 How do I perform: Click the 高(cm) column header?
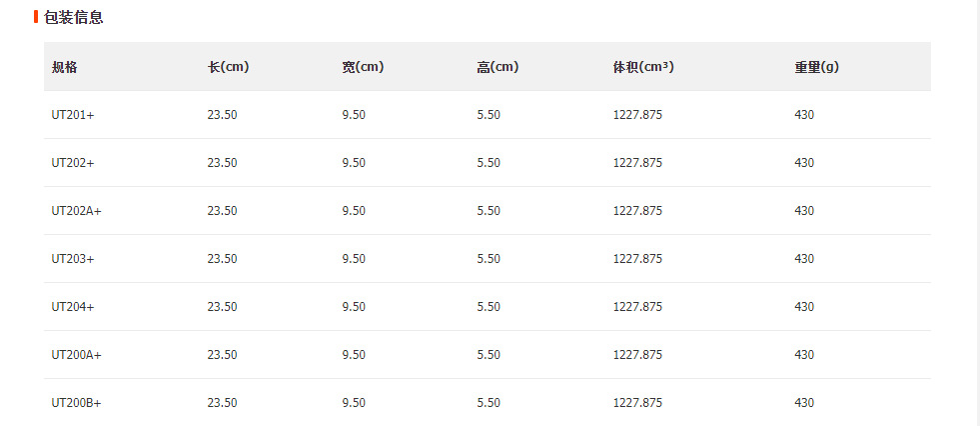click(x=497, y=67)
